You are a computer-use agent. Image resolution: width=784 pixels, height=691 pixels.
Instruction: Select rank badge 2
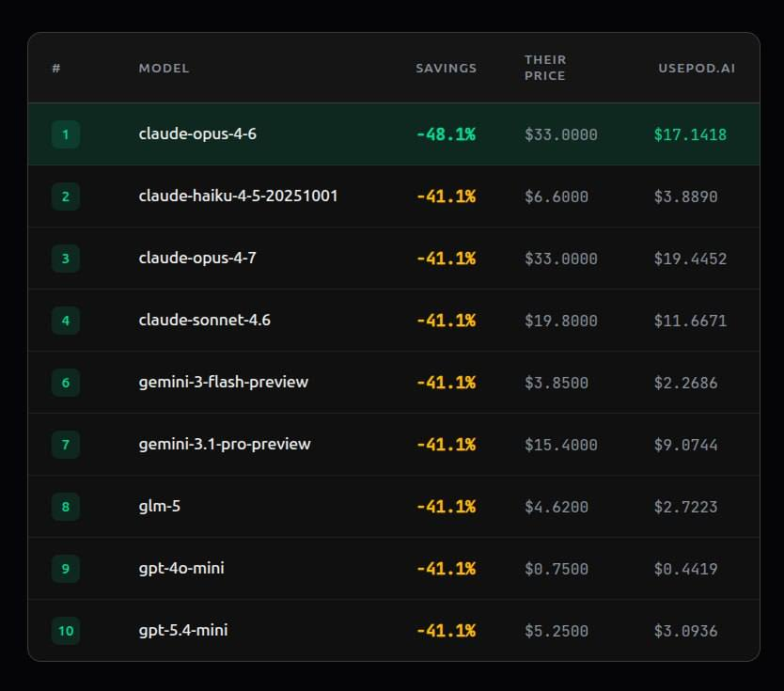coord(66,196)
